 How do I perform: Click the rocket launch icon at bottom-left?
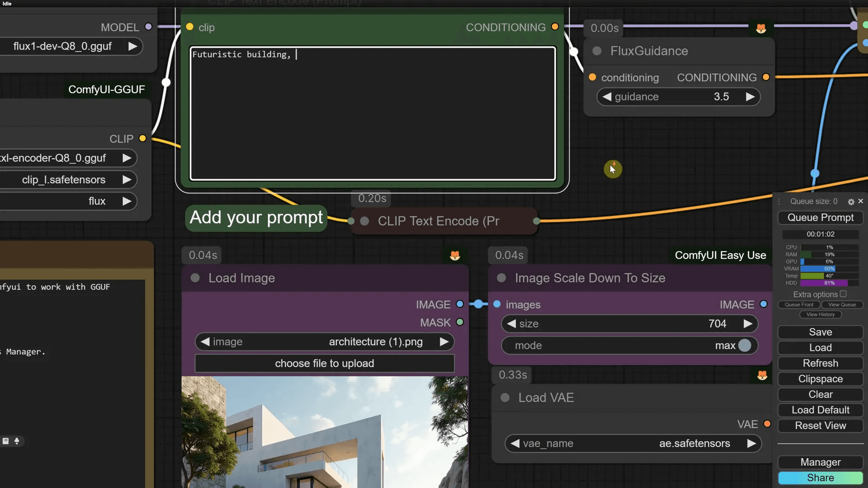(17, 441)
